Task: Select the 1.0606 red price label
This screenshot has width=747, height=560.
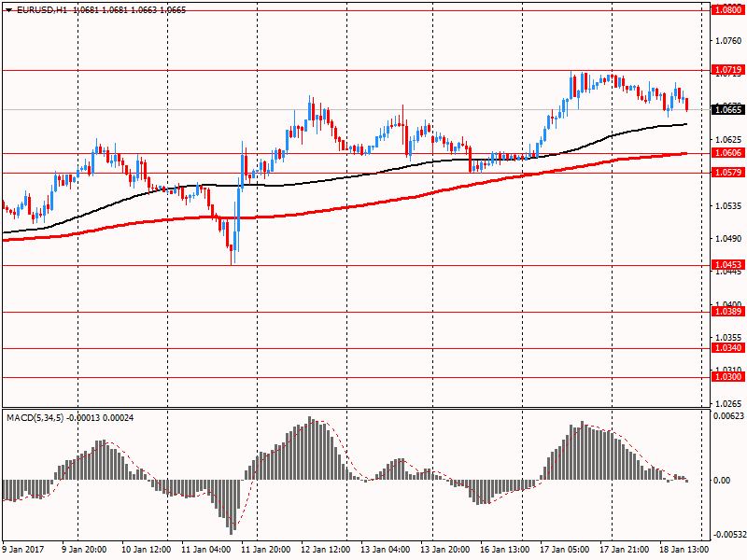Action: click(x=726, y=153)
